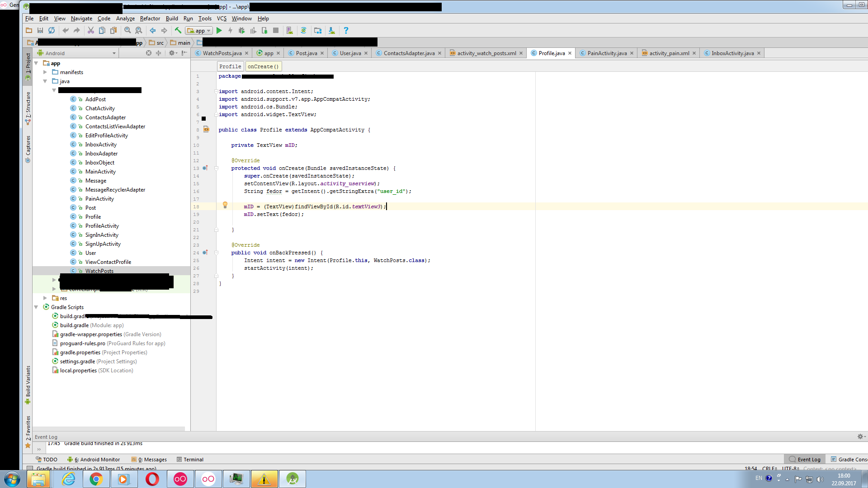Click the Replace magnifier icon
Image resolution: width=868 pixels, height=488 pixels.
139,30
